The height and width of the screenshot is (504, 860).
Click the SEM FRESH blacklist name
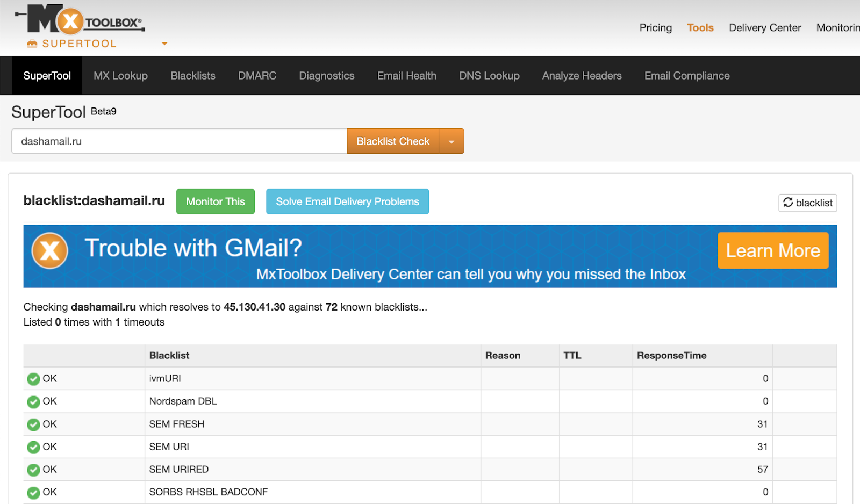tap(177, 424)
